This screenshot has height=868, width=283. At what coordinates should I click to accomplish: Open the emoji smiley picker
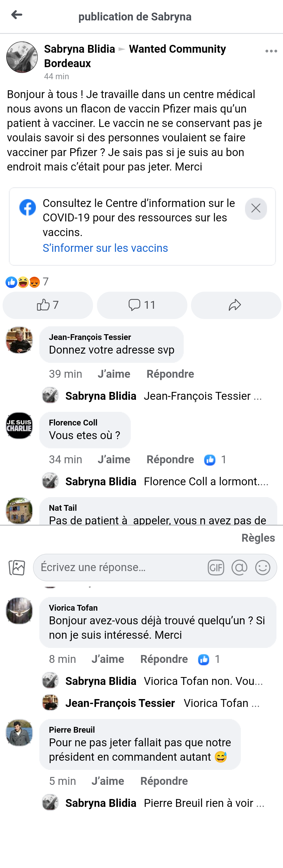pyautogui.click(x=263, y=568)
